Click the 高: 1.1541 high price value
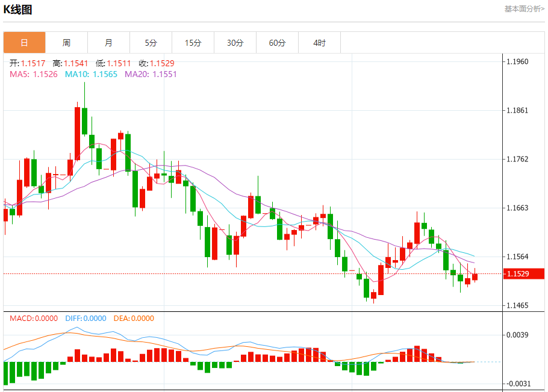This screenshot has width=548, height=392. (70, 63)
